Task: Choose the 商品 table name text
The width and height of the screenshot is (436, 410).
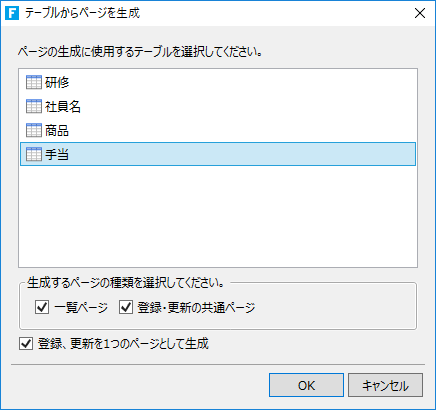Action: tap(57, 130)
